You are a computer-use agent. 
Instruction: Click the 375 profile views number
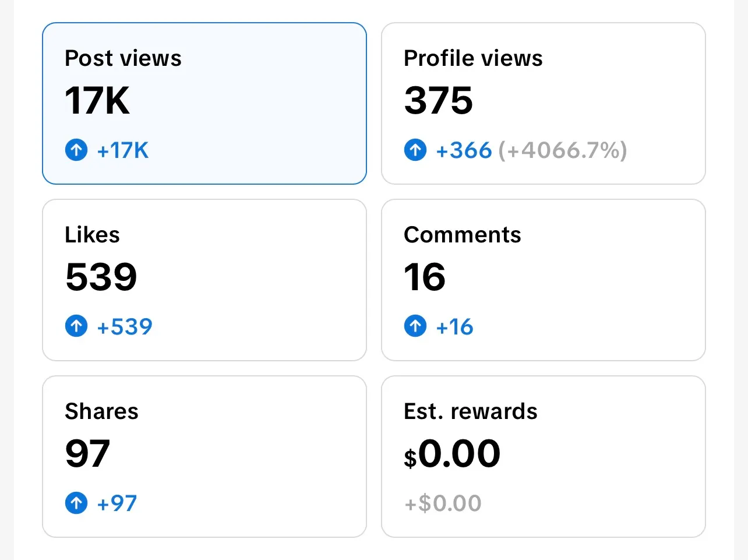[x=438, y=100]
